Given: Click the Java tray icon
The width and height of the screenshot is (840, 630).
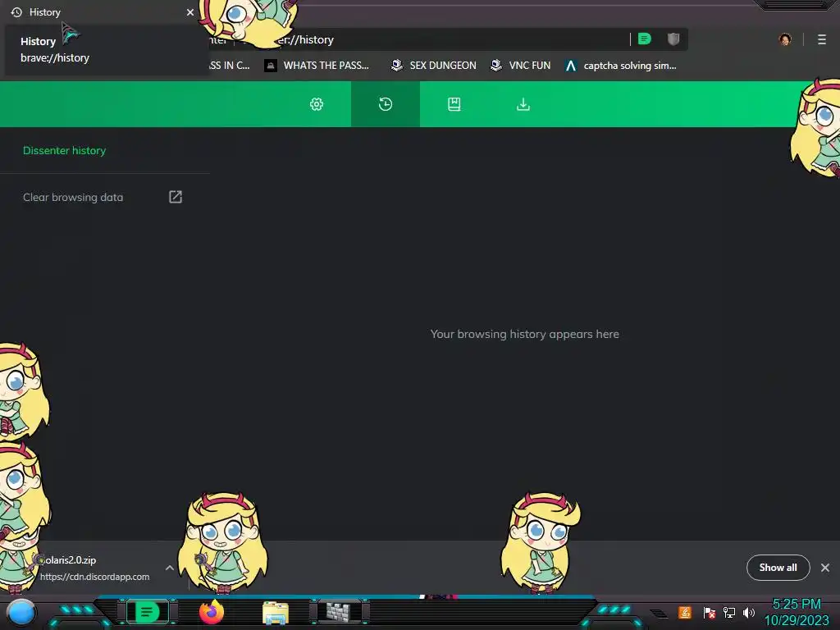Looking at the screenshot, I should [685, 612].
